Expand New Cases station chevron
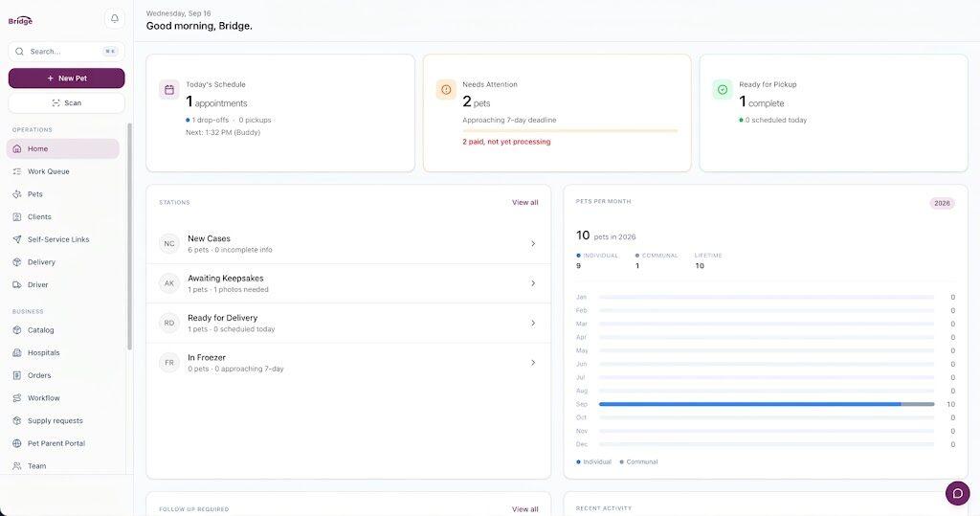980x516 pixels. point(533,243)
